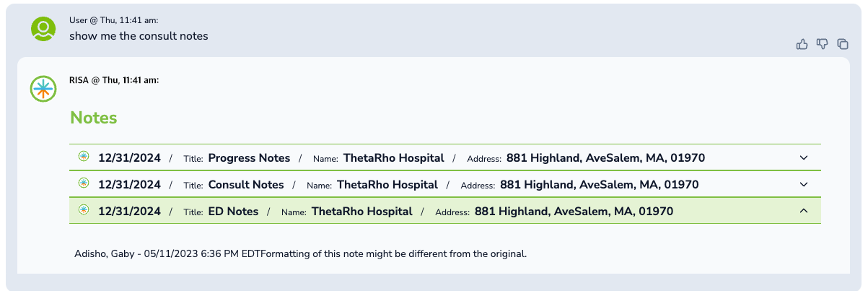Click the Consult Notes row star icon
Screen dimensions: 868x304
pyautogui.click(x=84, y=183)
